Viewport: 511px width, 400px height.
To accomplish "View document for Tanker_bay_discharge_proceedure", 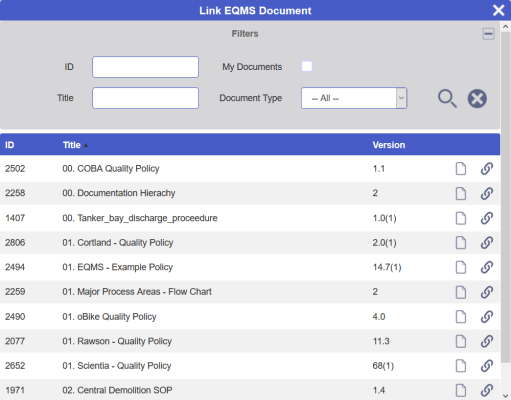I will 461,218.
